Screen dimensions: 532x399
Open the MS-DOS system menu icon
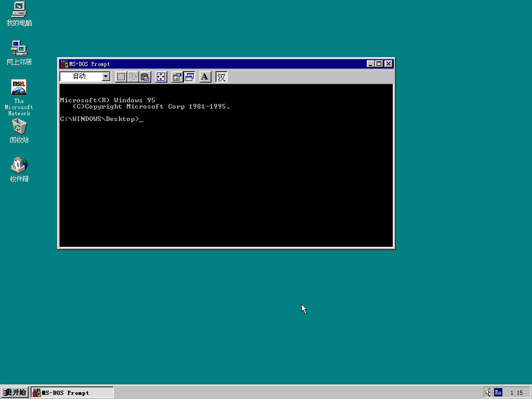[64, 64]
